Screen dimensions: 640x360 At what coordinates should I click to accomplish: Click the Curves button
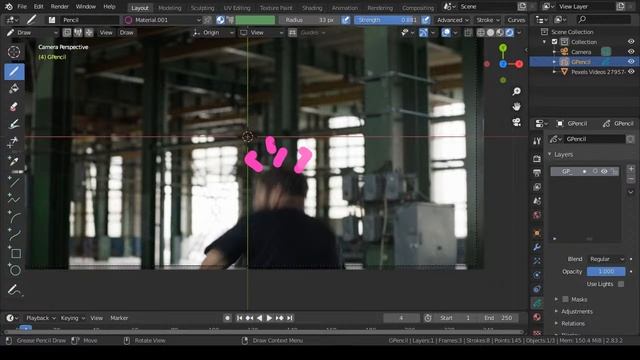click(x=516, y=20)
